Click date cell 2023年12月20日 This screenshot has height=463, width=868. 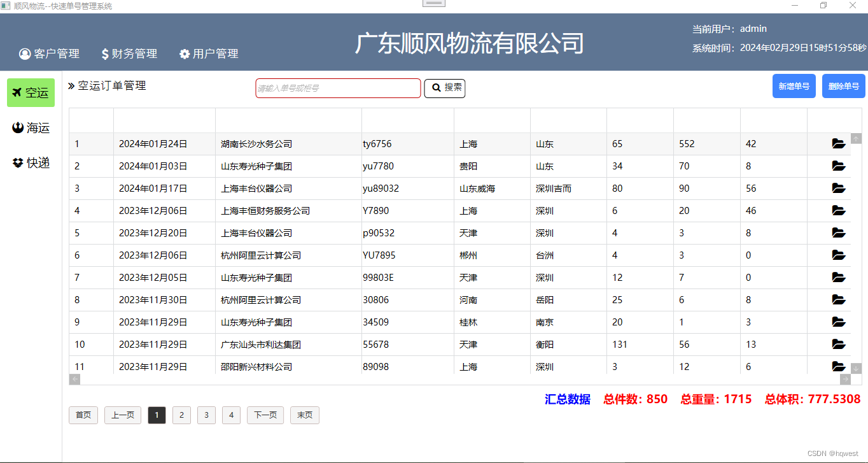point(153,233)
